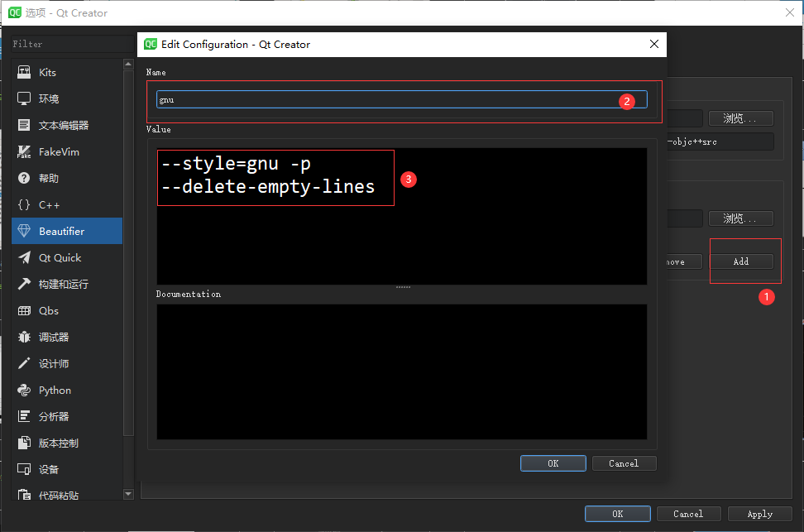Click the Add button in options window
804x532 pixels.
point(741,261)
